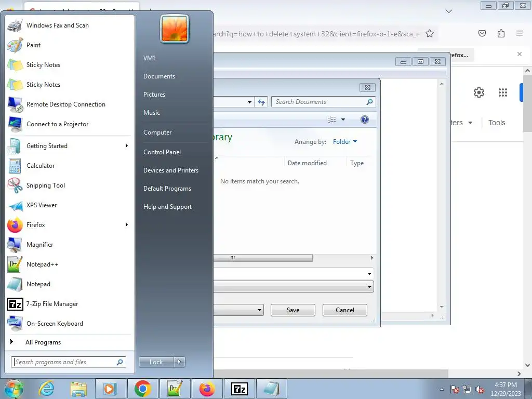The height and width of the screenshot is (399, 532).
Task: Open the File name dropdown arrow
Action: 369,273
